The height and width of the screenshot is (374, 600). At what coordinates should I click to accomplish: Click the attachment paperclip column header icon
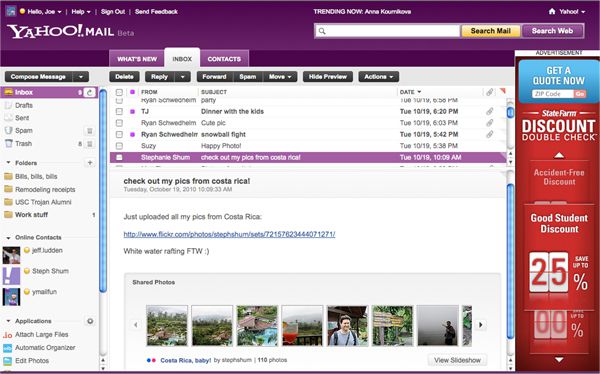point(489,92)
